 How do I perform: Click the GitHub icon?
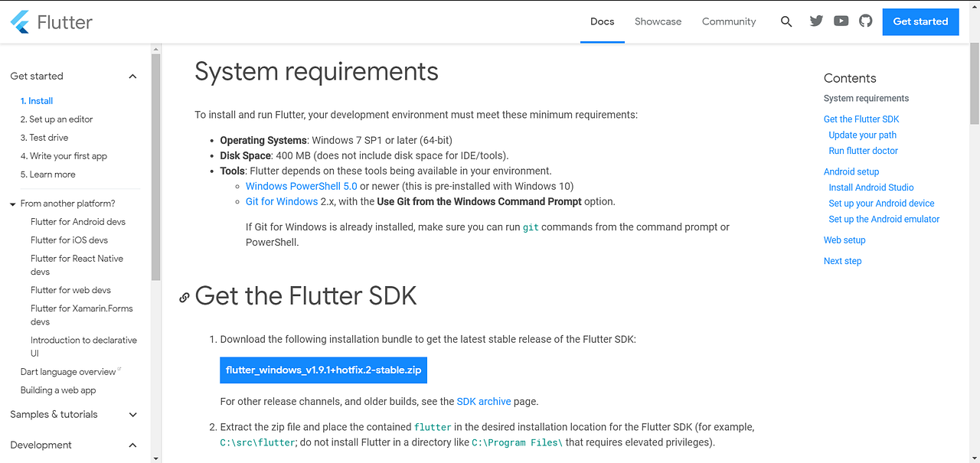[865, 21]
